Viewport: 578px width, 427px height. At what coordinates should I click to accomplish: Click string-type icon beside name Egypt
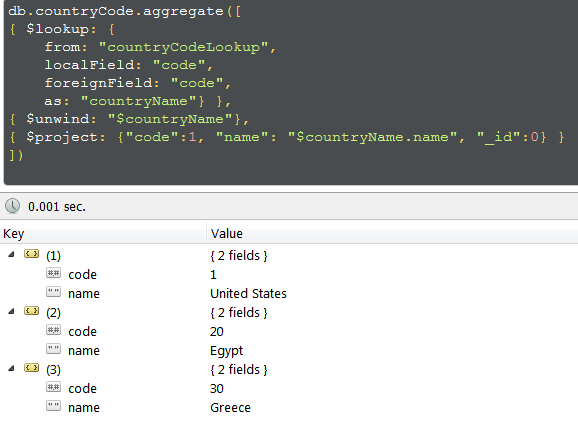pos(53,349)
